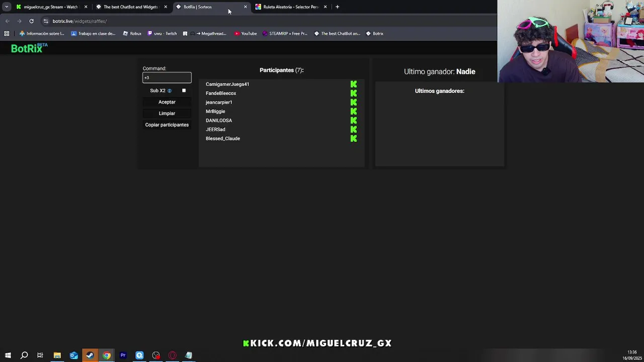Click the Participantes (7) heading

pos(282,70)
